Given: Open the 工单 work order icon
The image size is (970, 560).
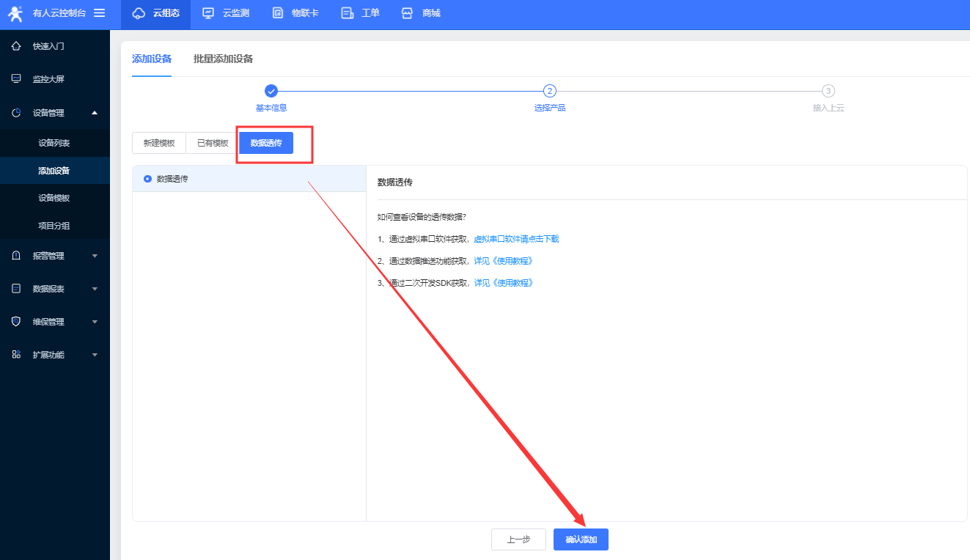Looking at the screenshot, I should tap(348, 13).
